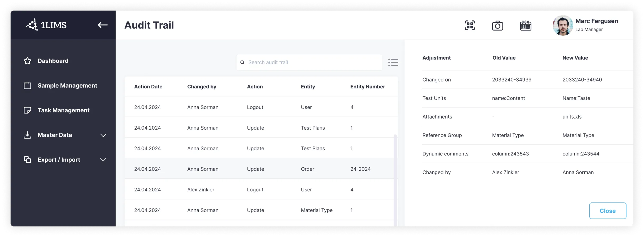This screenshot has width=644, height=237.
Task: Click the Alex Zinkler table cell
Action: tap(201, 189)
